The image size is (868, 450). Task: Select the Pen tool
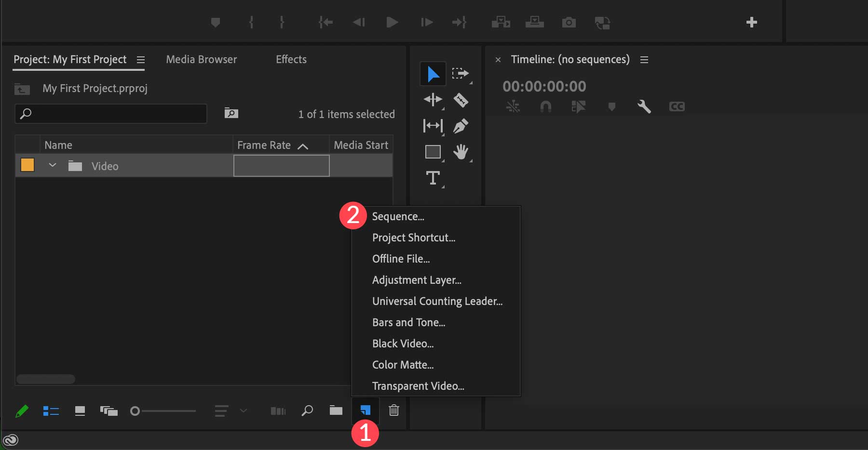pyautogui.click(x=461, y=125)
